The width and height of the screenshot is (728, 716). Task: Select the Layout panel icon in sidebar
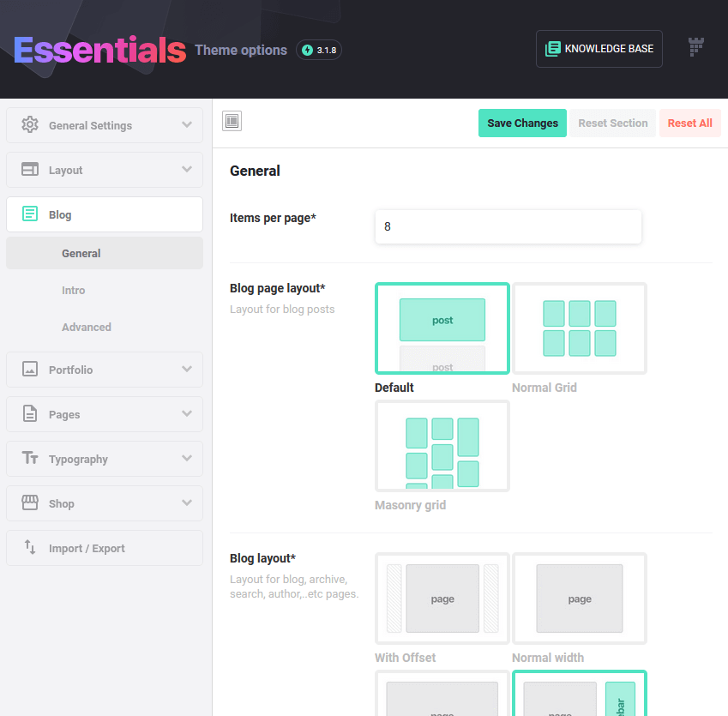(x=30, y=170)
